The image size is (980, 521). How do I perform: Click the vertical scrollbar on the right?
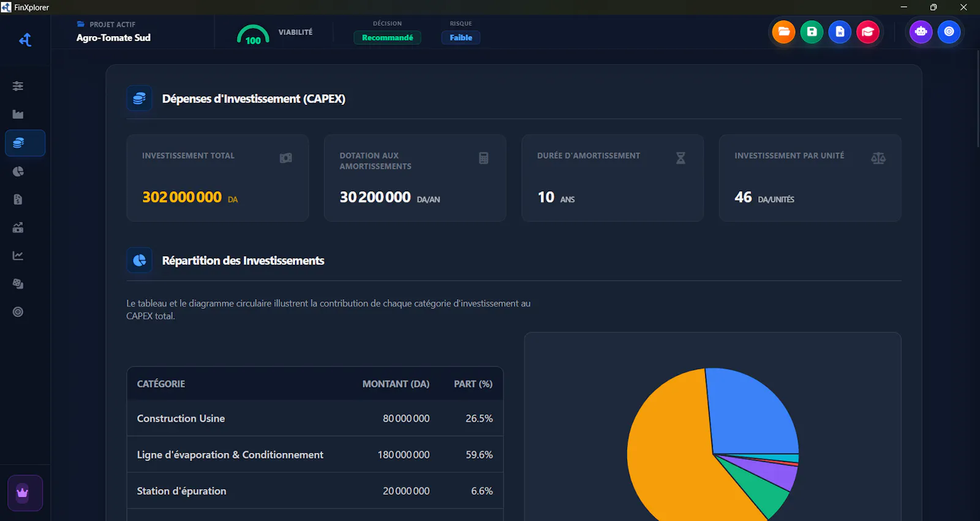pyautogui.click(x=978, y=98)
